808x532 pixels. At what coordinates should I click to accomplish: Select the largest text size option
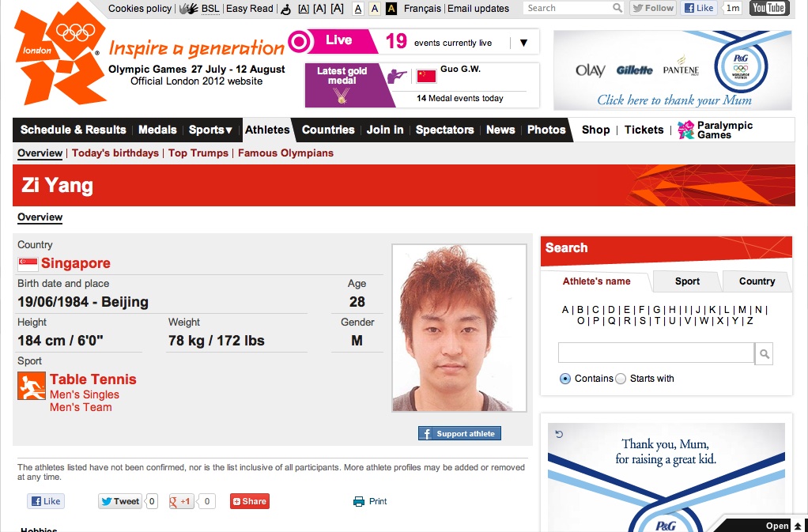tap(338, 9)
